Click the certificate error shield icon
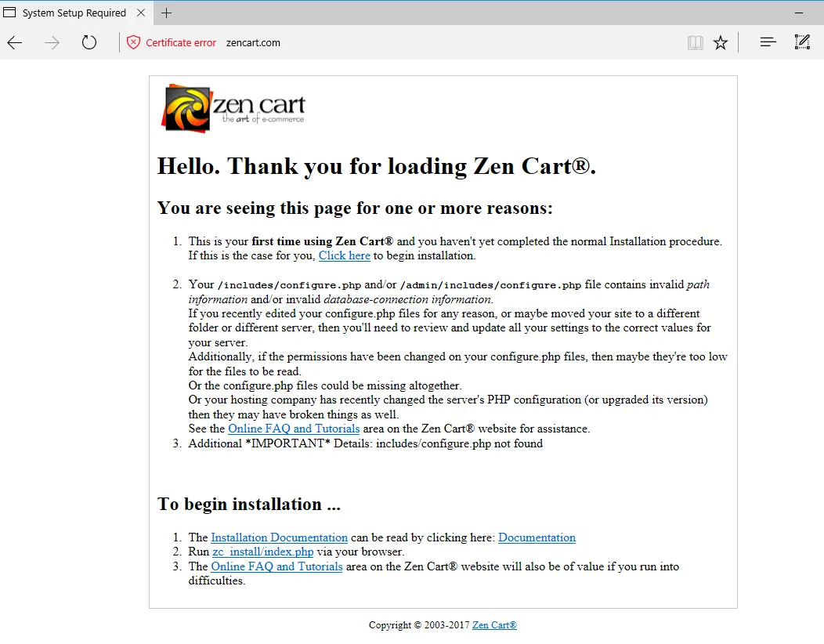Image resolution: width=824 pixels, height=644 pixels. tap(133, 42)
